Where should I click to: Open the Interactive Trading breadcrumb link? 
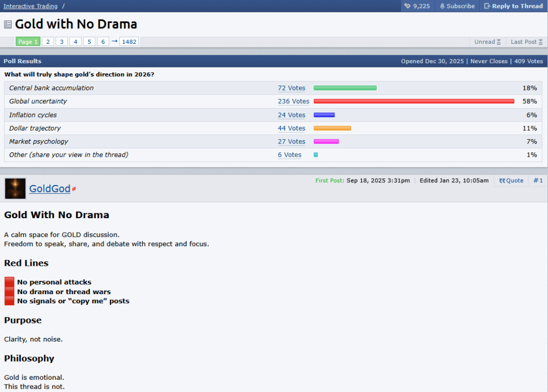[x=31, y=6]
